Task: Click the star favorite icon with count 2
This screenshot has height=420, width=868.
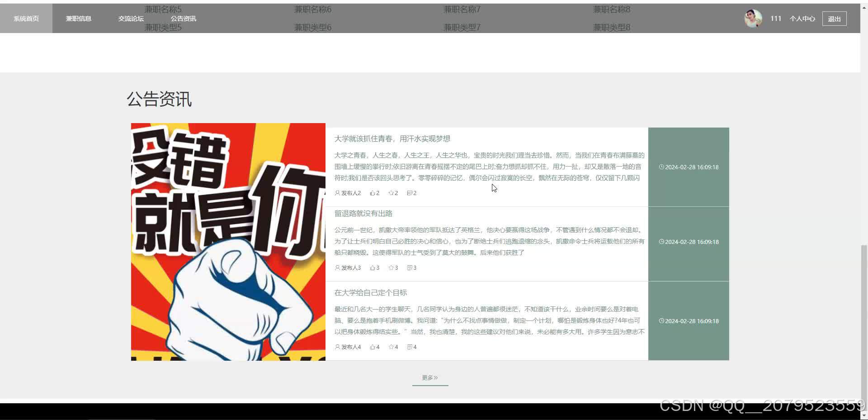Action: pos(391,193)
